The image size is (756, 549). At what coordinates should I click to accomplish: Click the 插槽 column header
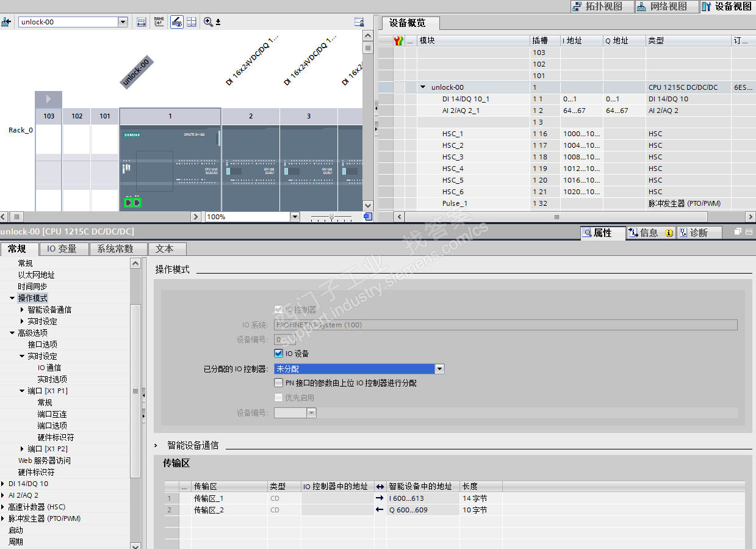[x=545, y=41]
